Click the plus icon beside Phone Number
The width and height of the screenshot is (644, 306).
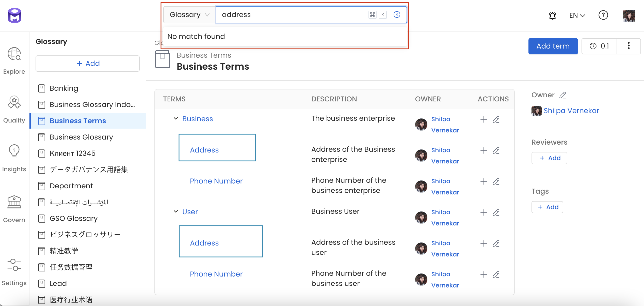(x=484, y=181)
